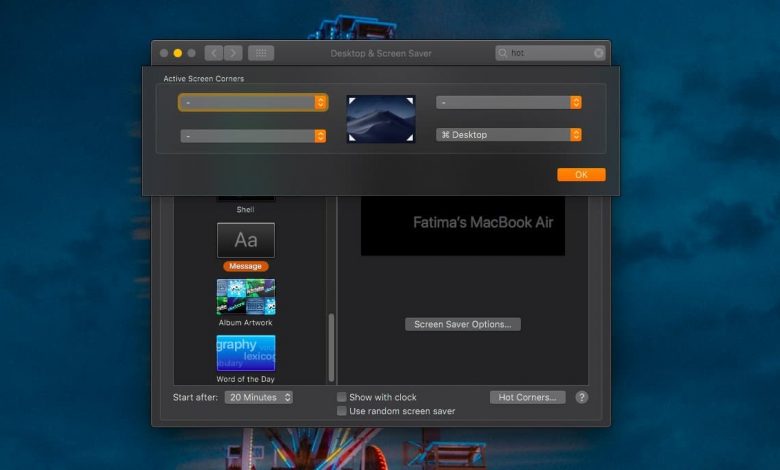Select the Message screen saver thumbnail
Screen dimensions: 780x470
pos(246,240)
